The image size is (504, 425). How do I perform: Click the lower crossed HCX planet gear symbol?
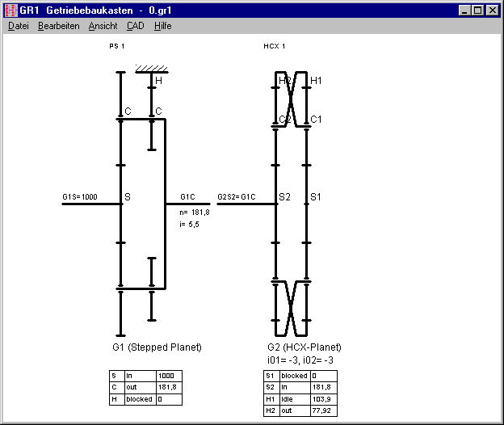click(292, 308)
